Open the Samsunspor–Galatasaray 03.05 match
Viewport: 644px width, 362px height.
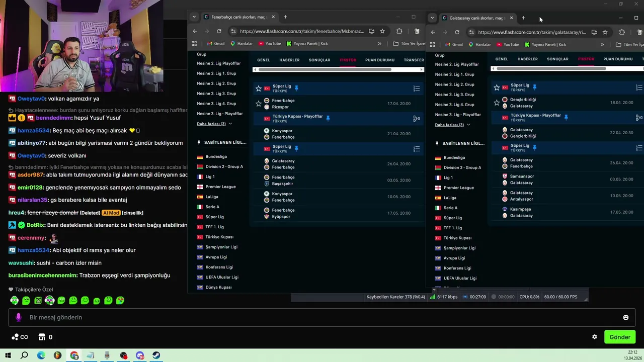pos(568,179)
